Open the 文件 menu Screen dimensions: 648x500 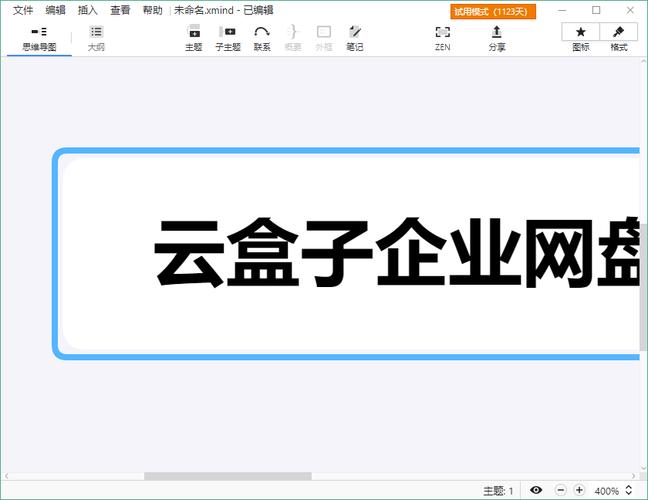tap(23, 10)
